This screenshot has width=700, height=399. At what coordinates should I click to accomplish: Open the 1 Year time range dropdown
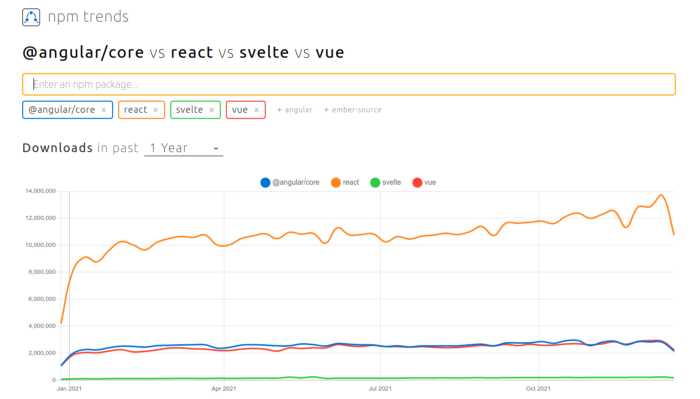pyautogui.click(x=183, y=148)
